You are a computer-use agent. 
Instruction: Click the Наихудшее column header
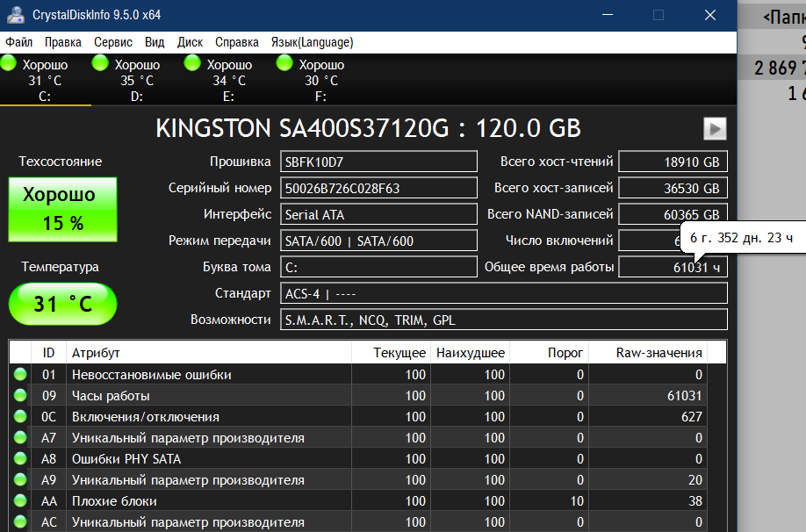tap(471, 353)
